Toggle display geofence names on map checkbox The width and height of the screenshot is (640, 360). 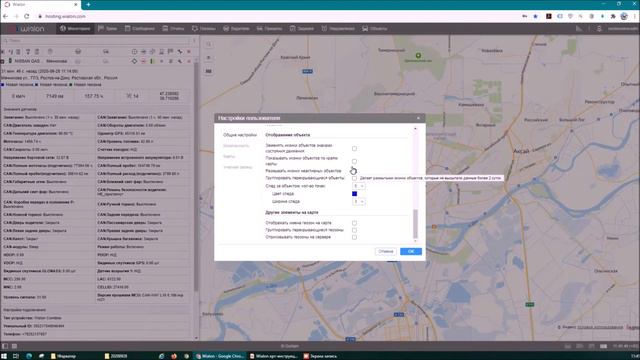(354, 223)
